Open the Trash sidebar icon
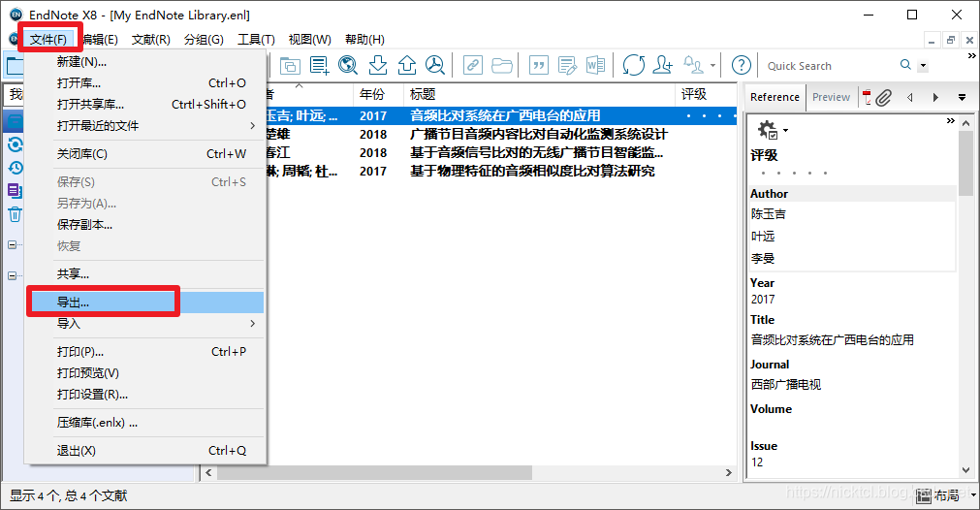The image size is (980, 510). click(15, 214)
